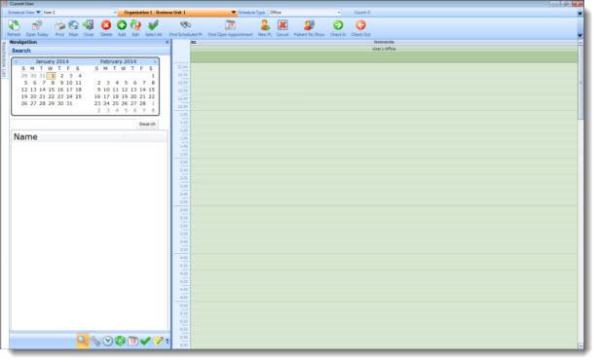Click the patient search text field
The height and width of the screenshot is (364, 599).
(74, 124)
